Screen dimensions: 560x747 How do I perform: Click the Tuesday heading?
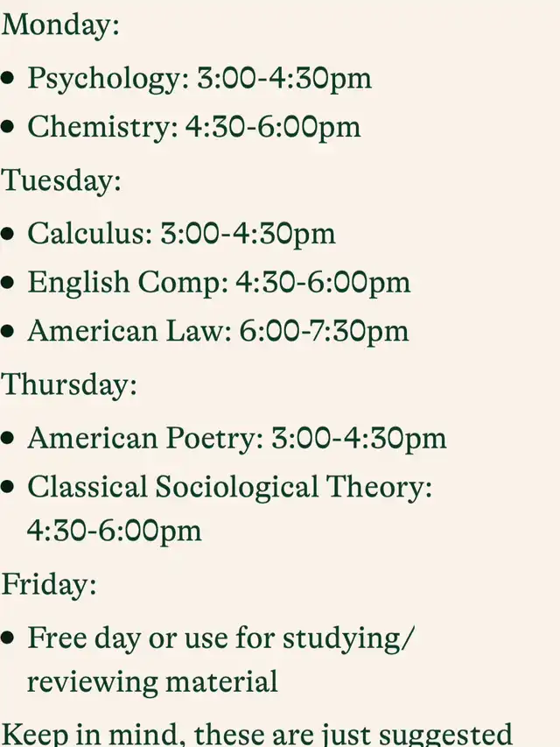tap(61, 181)
